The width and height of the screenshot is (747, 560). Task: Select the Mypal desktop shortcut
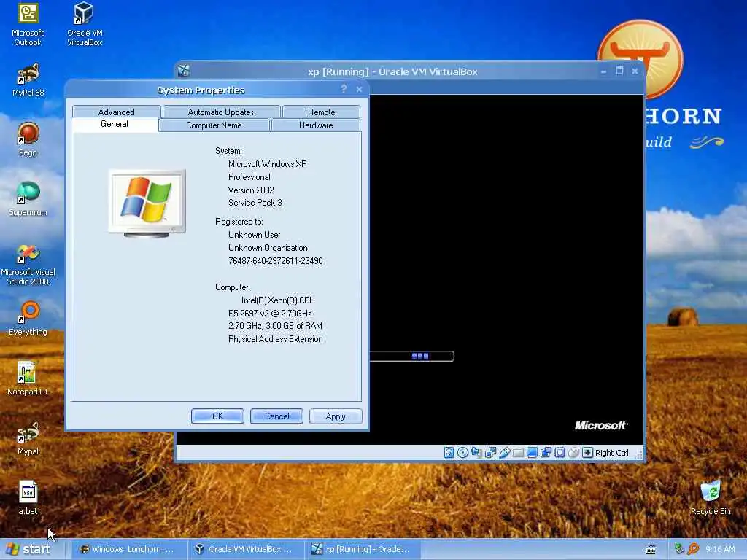click(x=28, y=438)
